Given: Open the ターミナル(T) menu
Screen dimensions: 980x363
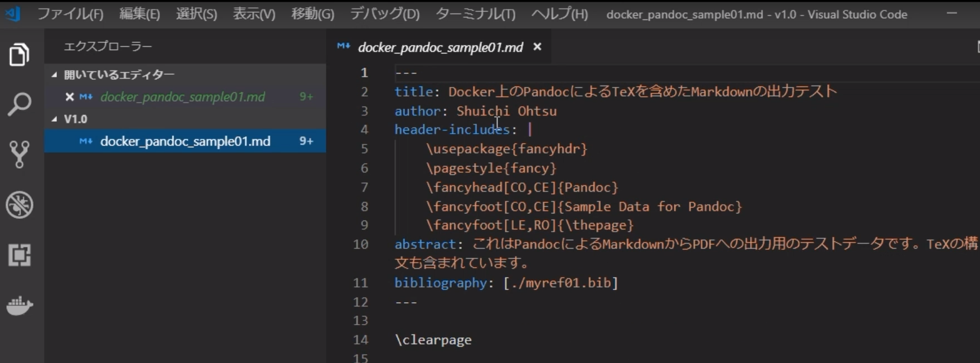Looking at the screenshot, I should (476, 14).
